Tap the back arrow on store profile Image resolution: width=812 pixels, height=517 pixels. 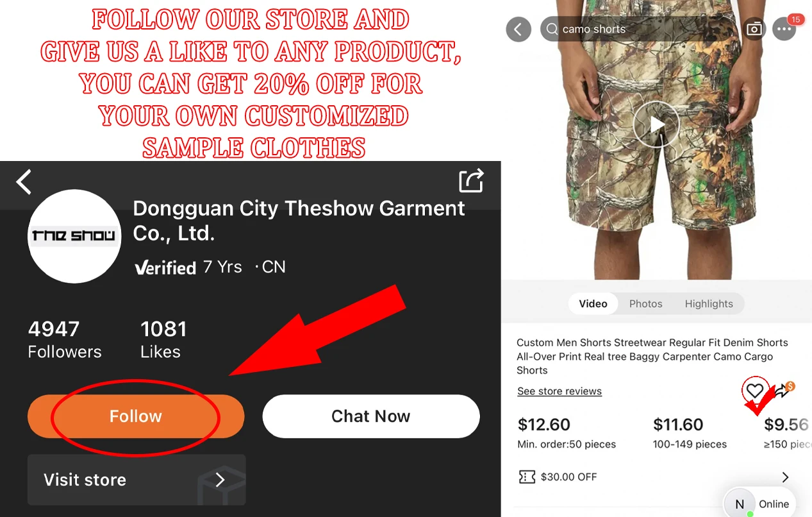pos(24,182)
